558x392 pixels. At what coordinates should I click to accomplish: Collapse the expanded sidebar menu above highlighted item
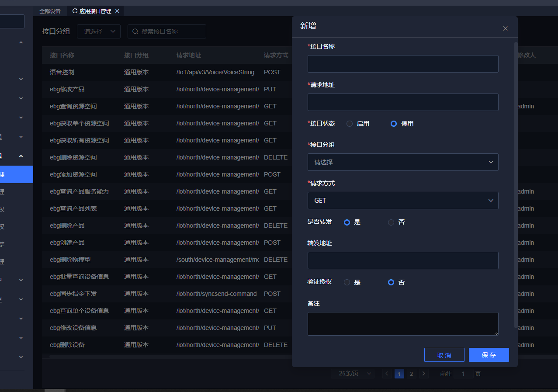point(21,156)
